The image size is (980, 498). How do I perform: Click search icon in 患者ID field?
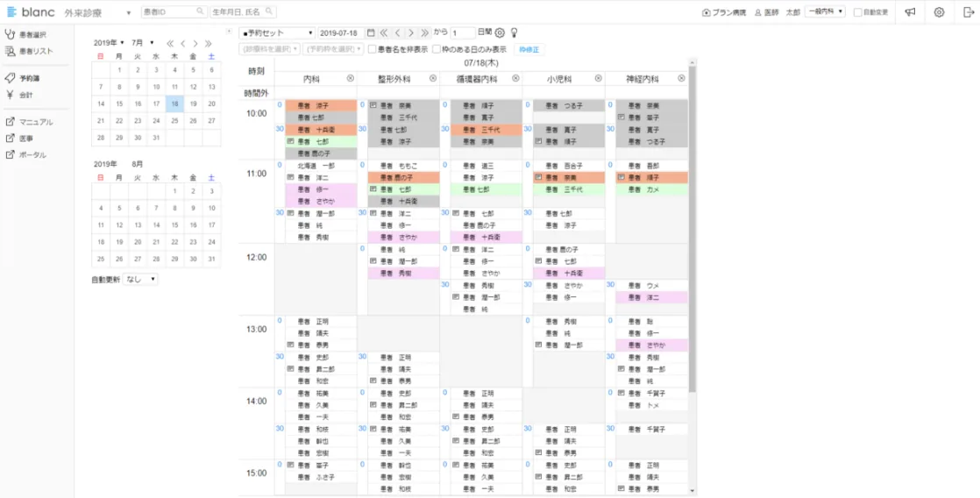(x=200, y=11)
